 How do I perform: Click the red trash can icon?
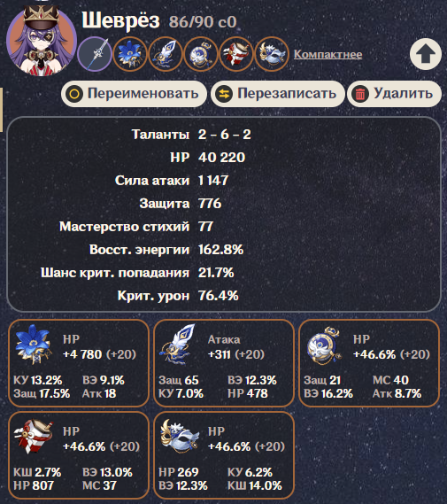[360, 94]
